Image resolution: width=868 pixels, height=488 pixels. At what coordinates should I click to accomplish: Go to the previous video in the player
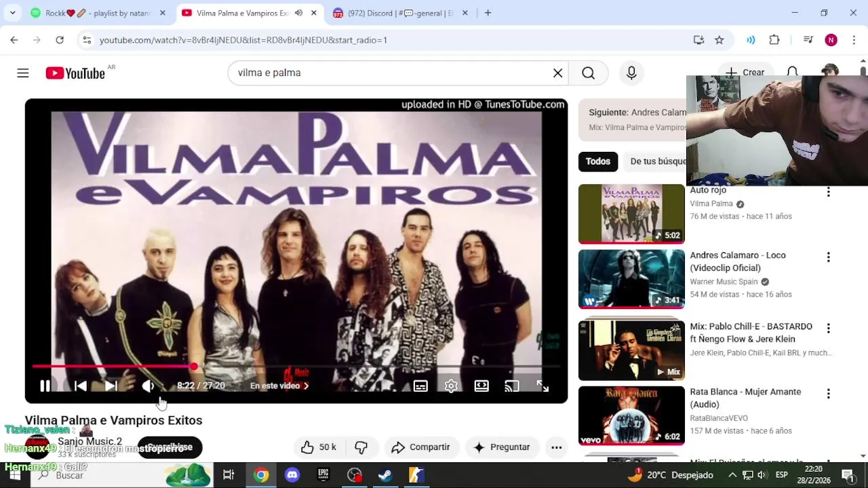(80, 386)
